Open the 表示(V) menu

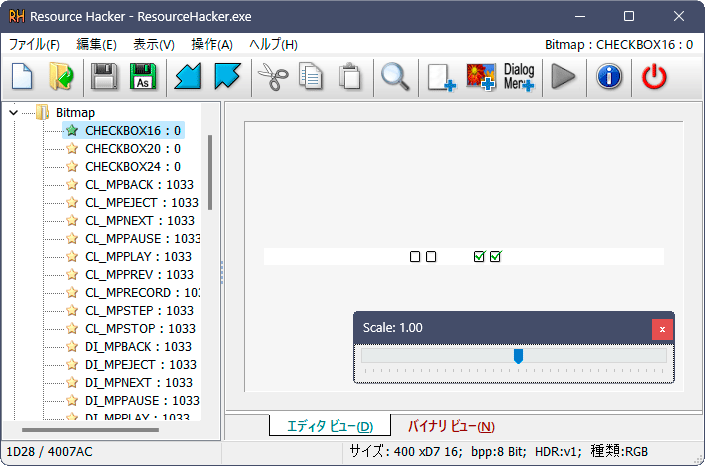pos(154,45)
